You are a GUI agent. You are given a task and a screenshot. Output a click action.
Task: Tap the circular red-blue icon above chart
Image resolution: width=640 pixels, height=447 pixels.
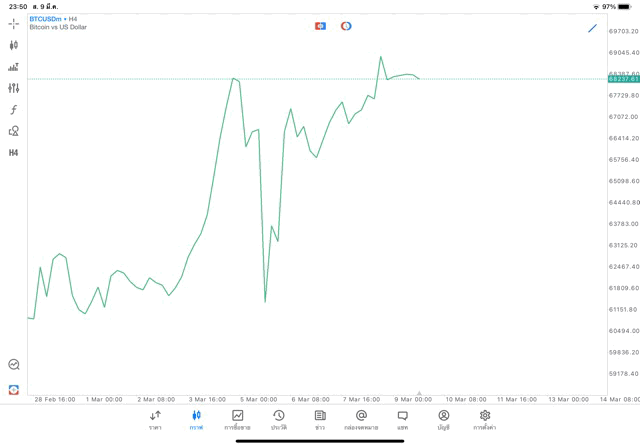coord(346,26)
